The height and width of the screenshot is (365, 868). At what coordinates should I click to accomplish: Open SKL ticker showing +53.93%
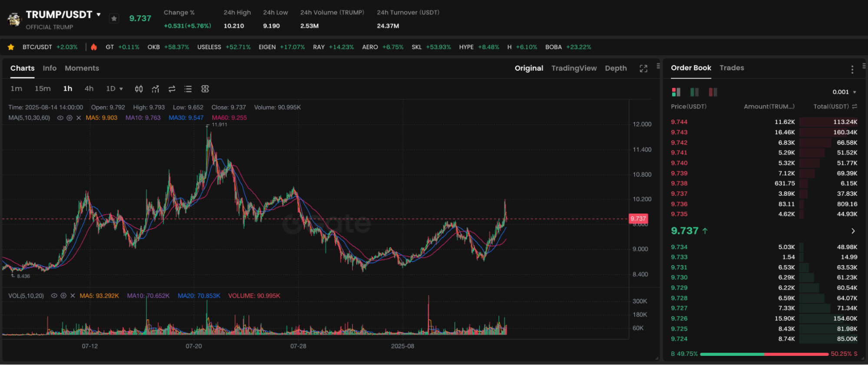coord(431,47)
